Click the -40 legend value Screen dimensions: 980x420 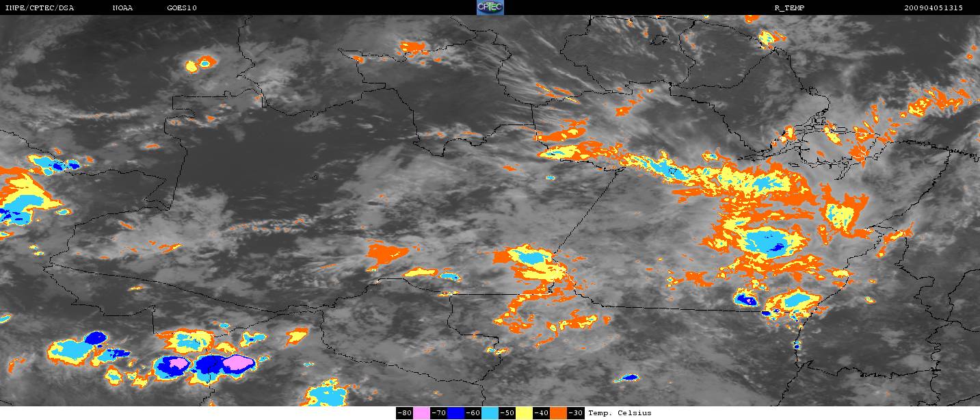(x=541, y=413)
